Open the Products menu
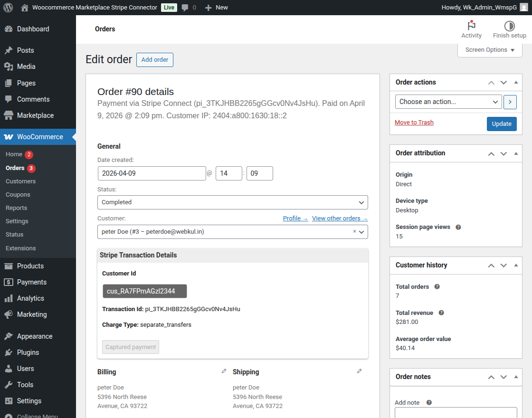Screen dimensions: 532x418 click(x=30, y=266)
